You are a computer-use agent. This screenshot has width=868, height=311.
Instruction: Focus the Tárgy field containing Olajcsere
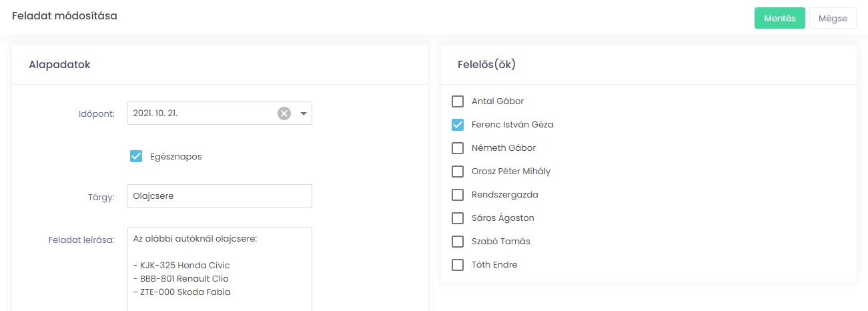tap(220, 196)
